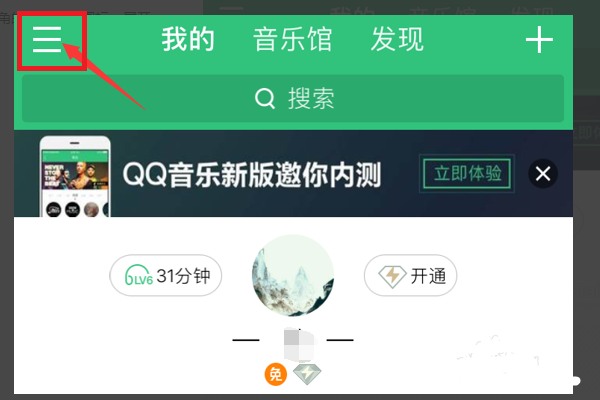This screenshot has height=400, width=600.
Task: Click the 立即体验 button
Action: click(467, 174)
